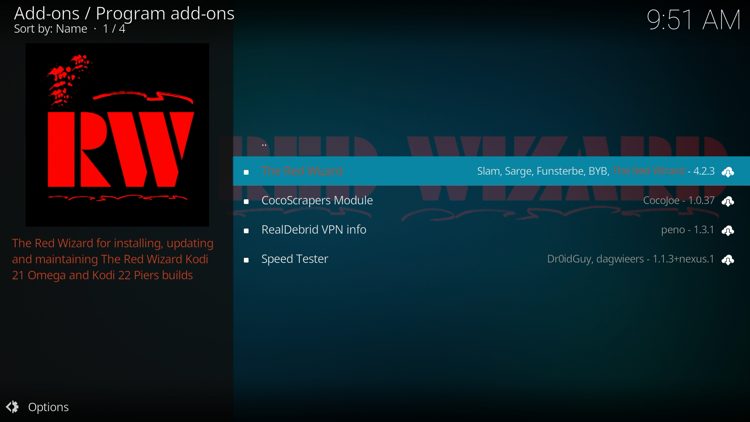Go up via the '..' parent folder entry

(264, 144)
